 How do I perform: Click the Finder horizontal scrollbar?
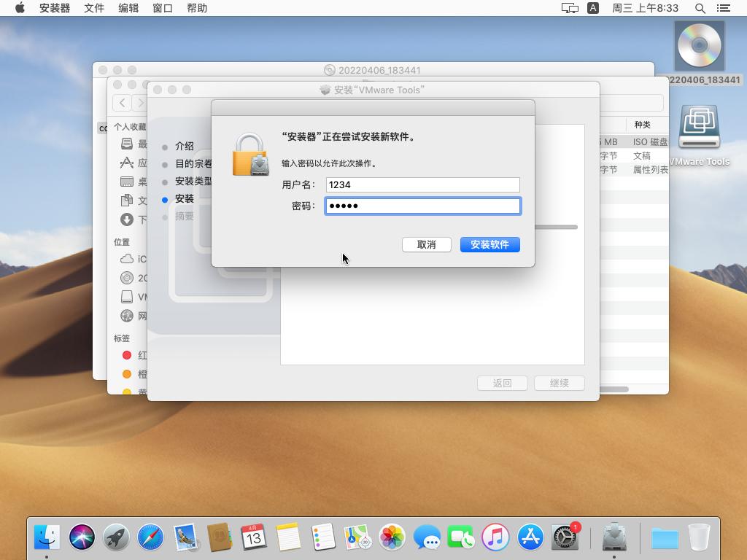click(614, 389)
